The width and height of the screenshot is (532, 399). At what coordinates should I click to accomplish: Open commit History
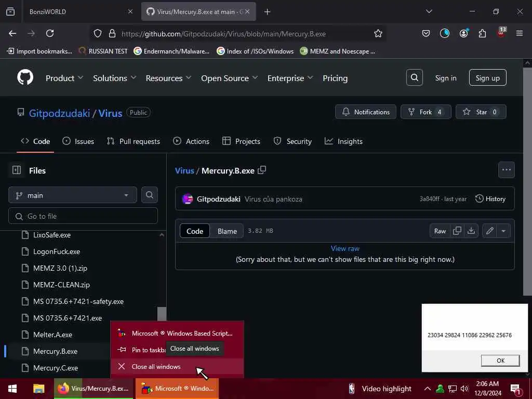[490, 199]
